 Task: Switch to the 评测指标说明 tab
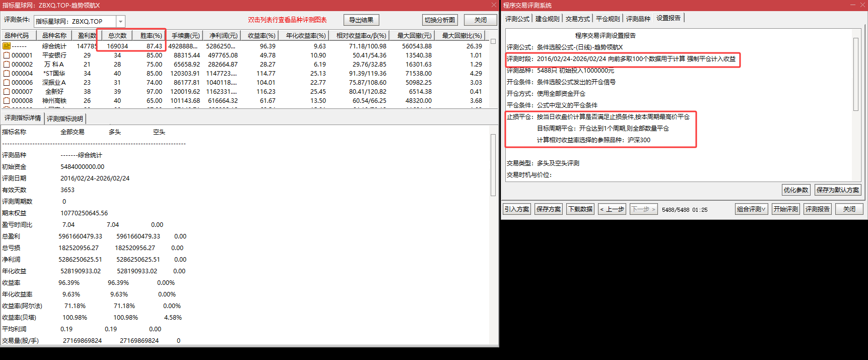pos(65,119)
